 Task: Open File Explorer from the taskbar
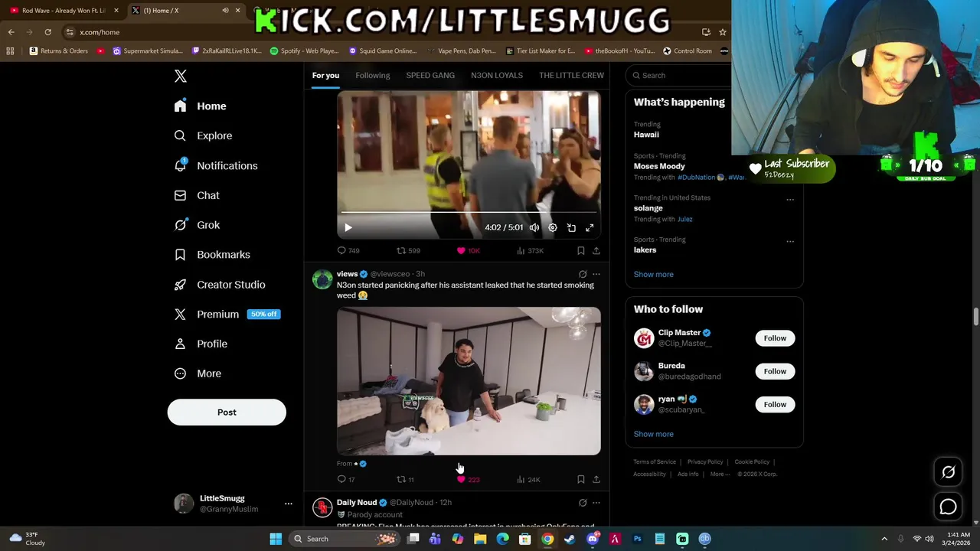point(480,539)
